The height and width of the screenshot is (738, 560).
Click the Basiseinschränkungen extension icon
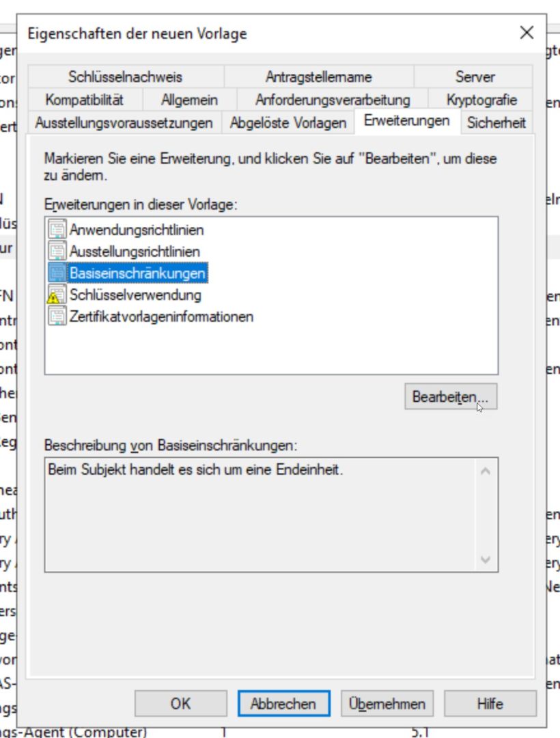click(x=57, y=273)
